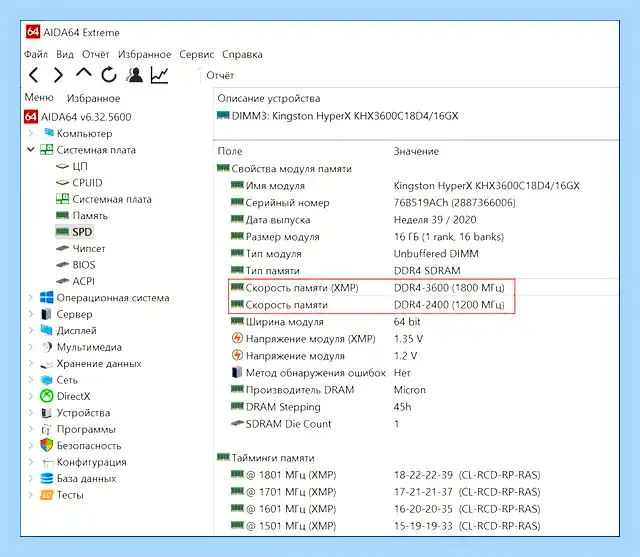
Task: Go back with the left arrow toolbar icon
Action: click(34, 75)
